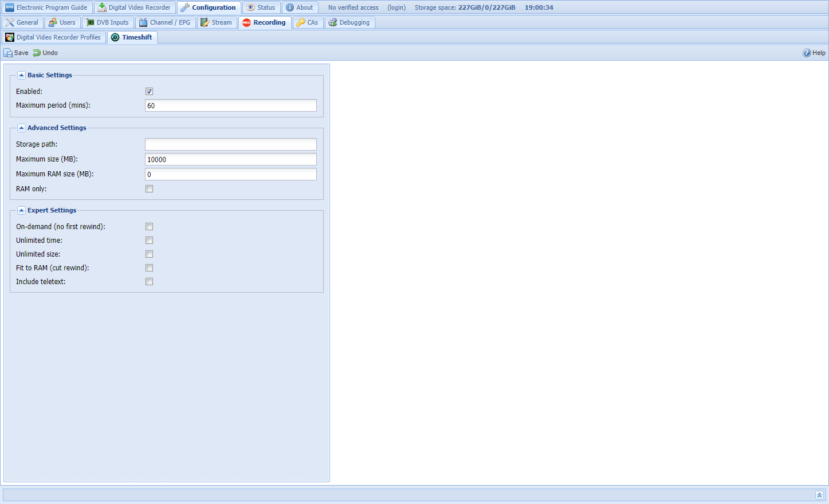Uncheck the Enabled timeshift checkbox
The image size is (829, 504).
pos(149,92)
